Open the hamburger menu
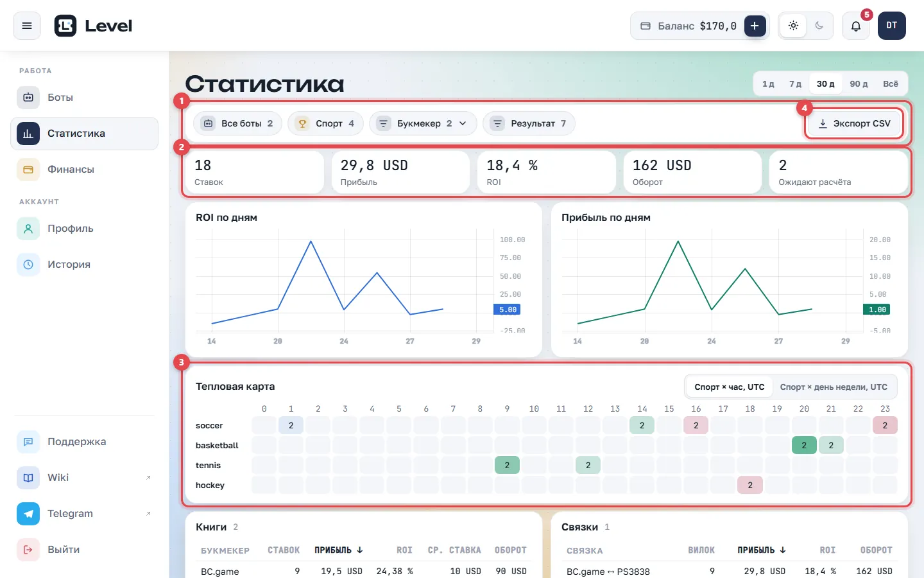 click(27, 26)
